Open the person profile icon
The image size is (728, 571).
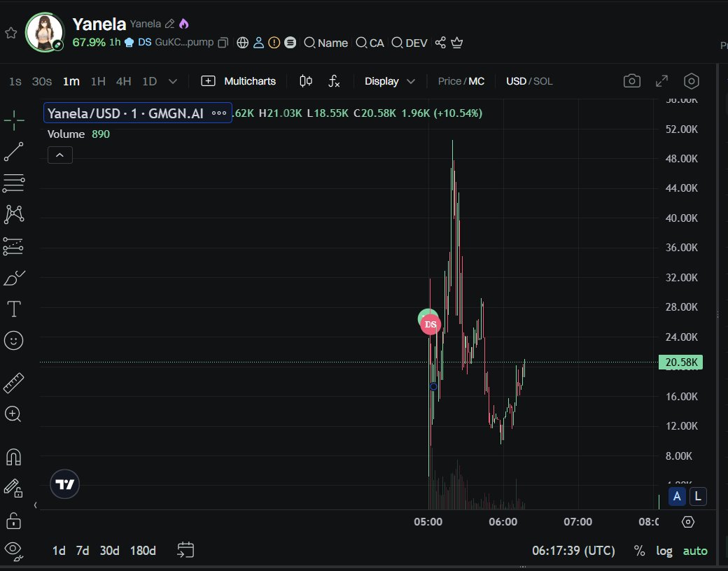[258, 43]
